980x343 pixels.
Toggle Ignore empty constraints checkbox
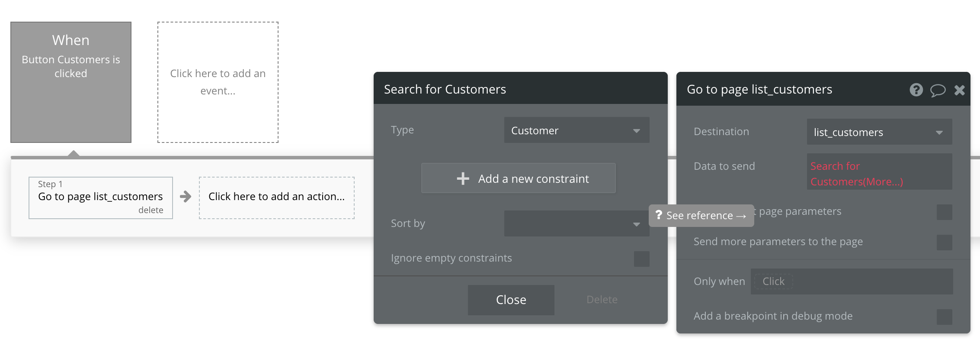point(641,259)
